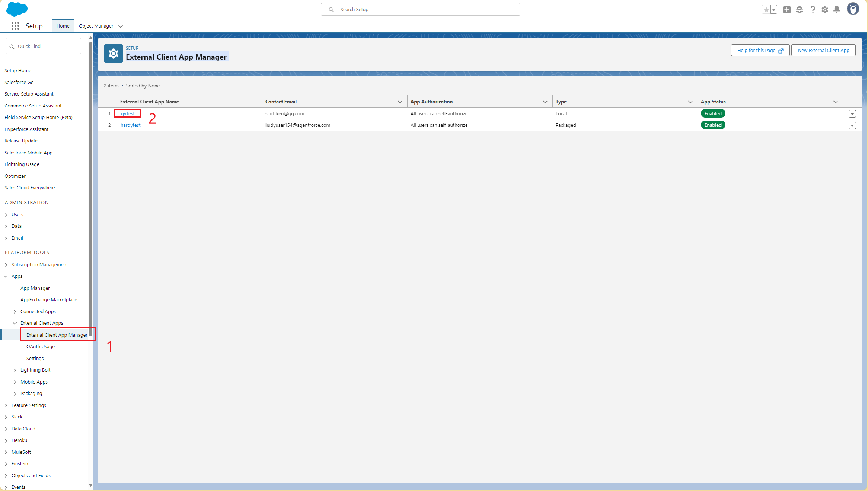Open Commerce Setup Assistant
This screenshot has height=491, width=868.
click(33, 106)
